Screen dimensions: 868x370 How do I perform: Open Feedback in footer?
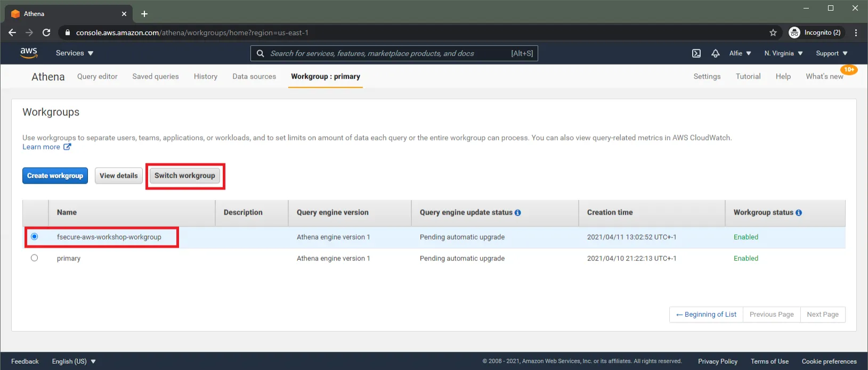(x=25, y=361)
